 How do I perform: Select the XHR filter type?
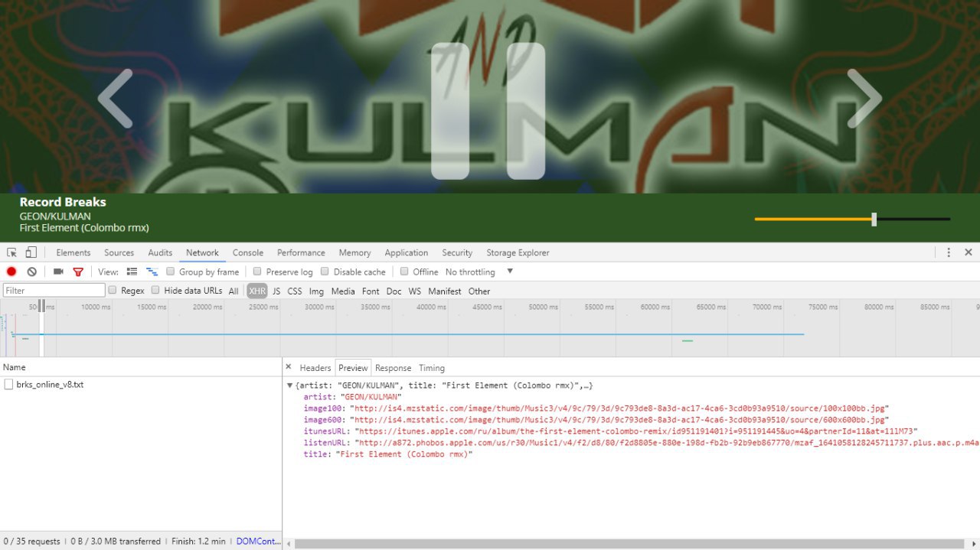coord(257,291)
